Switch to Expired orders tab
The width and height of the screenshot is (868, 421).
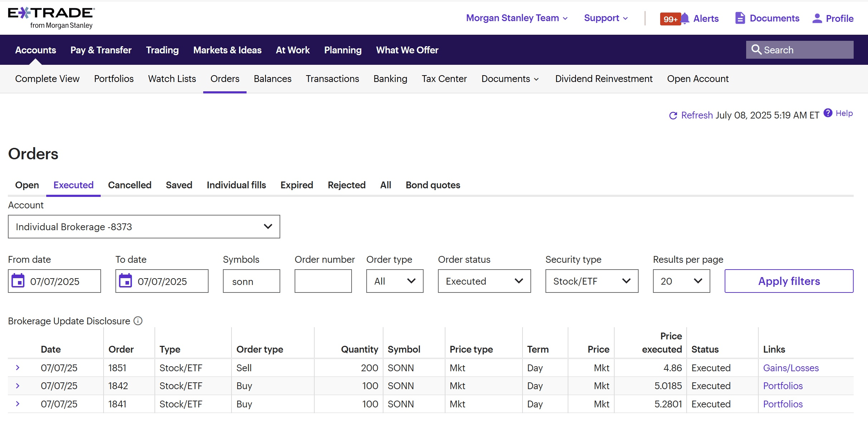click(297, 185)
